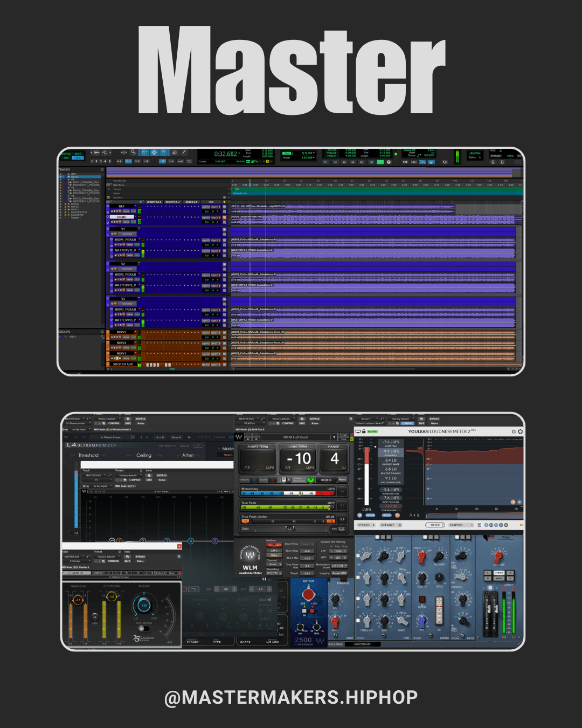
Task: Click the Youlean lock icon
Action: point(364,431)
